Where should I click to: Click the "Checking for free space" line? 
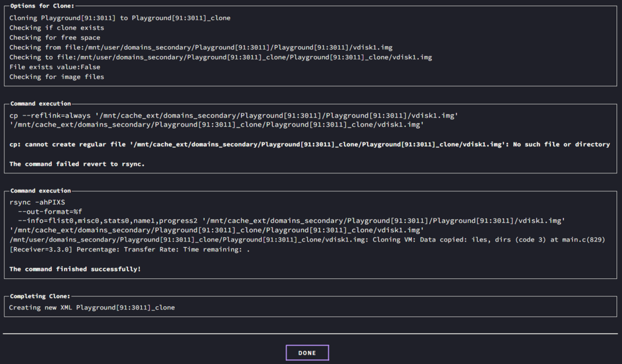point(55,38)
